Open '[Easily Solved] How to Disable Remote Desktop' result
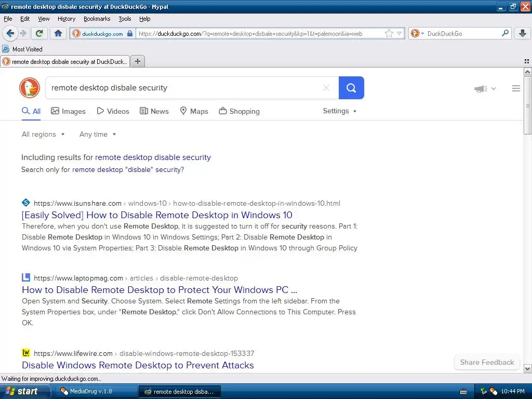532x399 pixels. [157, 215]
